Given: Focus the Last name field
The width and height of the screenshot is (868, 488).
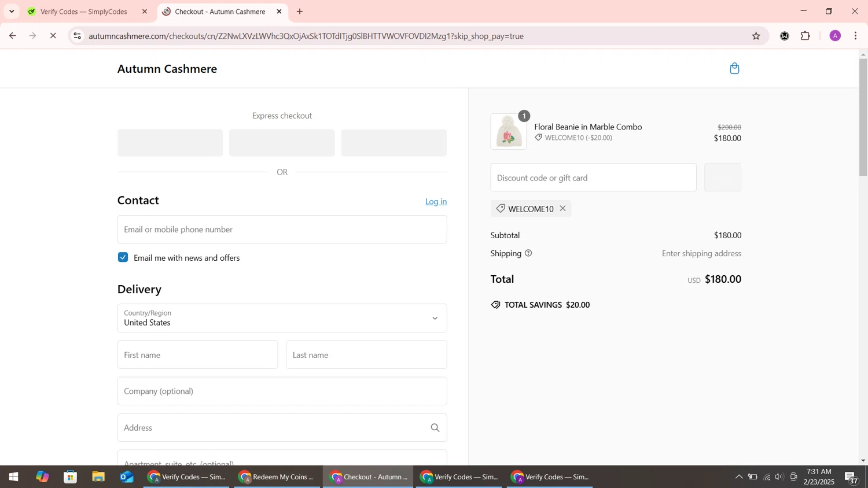Looking at the screenshot, I should 366,354.
